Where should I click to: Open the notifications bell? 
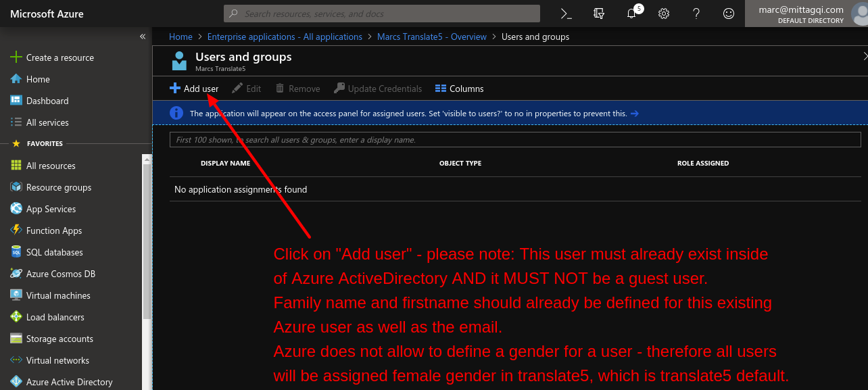(x=632, y=14)
